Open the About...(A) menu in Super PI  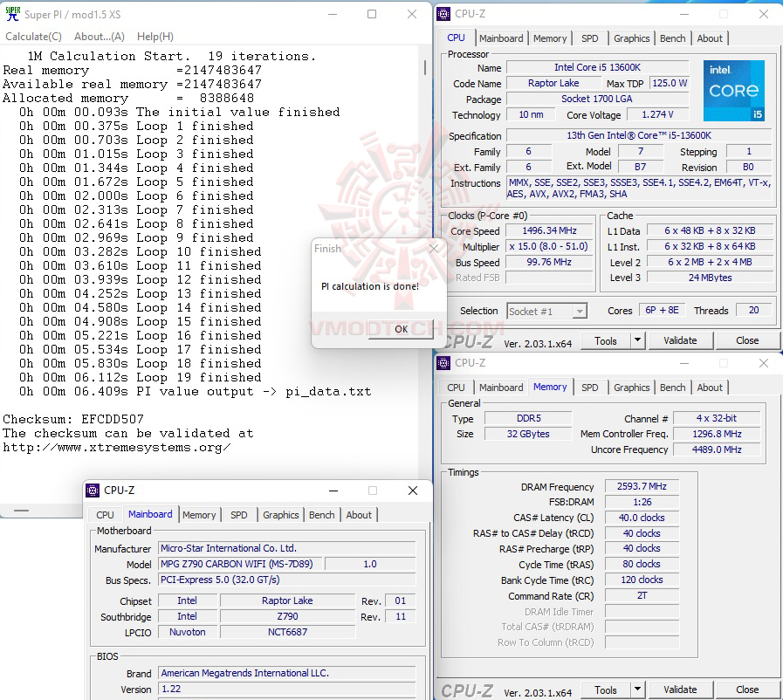[100, 37]
